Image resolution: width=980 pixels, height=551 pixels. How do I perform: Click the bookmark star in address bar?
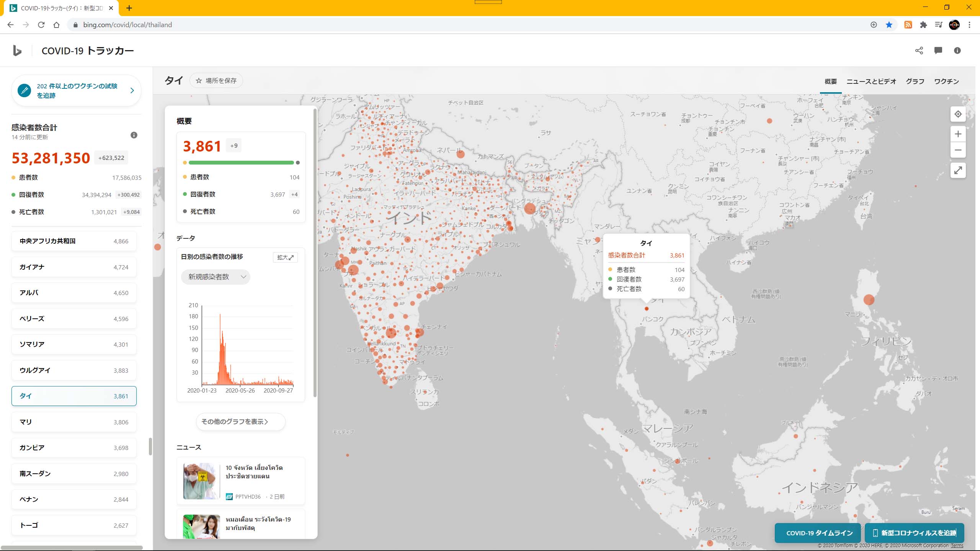point(889,25)
